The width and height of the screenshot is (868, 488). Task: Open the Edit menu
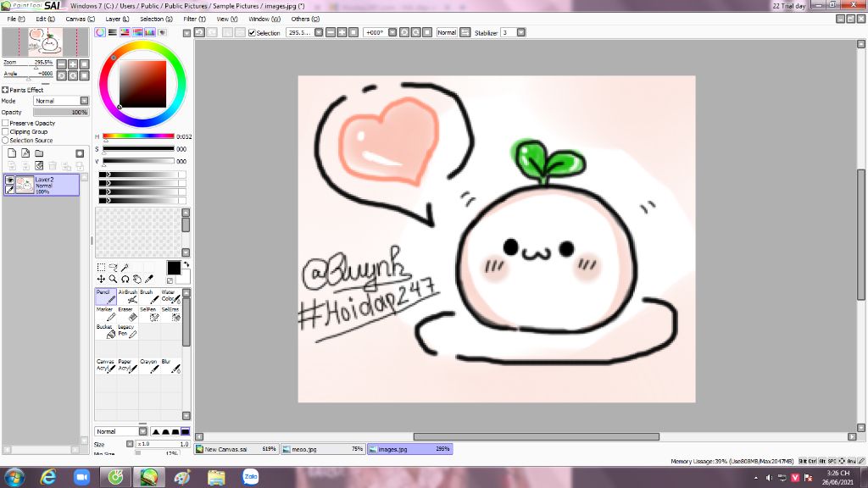tap(45, 19)
